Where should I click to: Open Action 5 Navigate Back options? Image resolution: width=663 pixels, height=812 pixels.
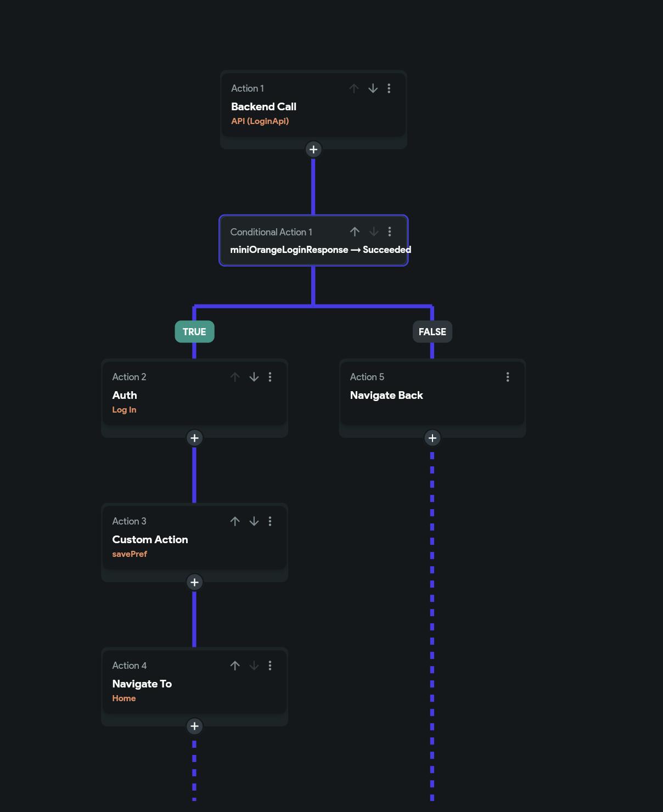tap(508, 377)
